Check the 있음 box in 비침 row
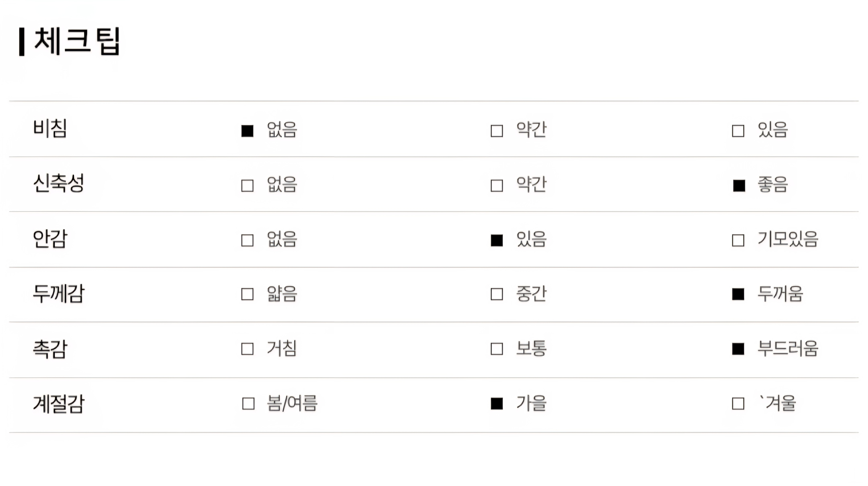Screen dimensions: 868x486 [738, 131]
